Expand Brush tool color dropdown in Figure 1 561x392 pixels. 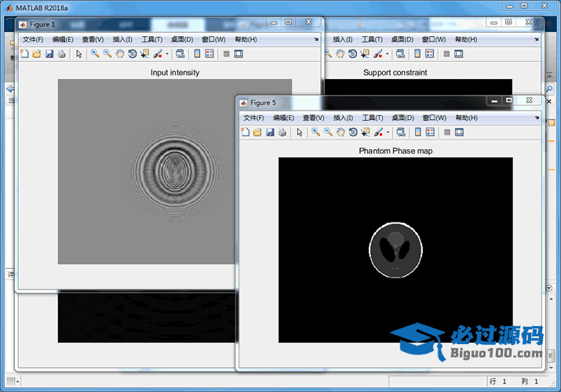point(167,54)
